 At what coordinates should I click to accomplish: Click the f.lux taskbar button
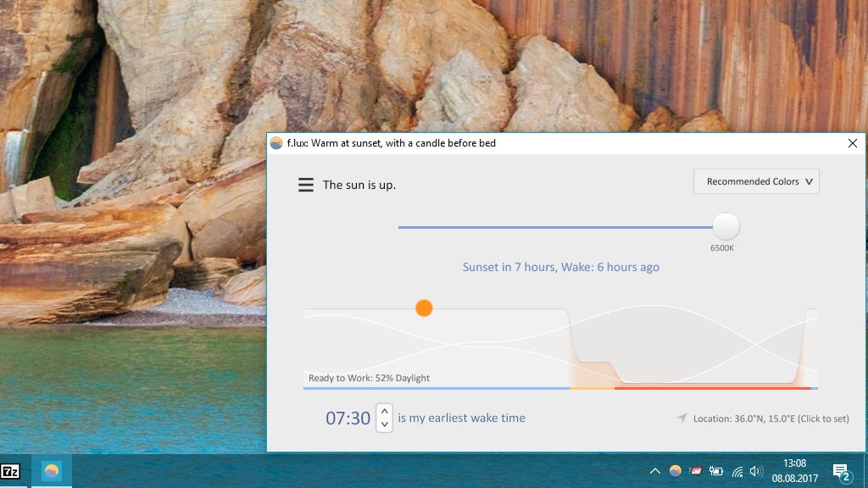[52, 471]
